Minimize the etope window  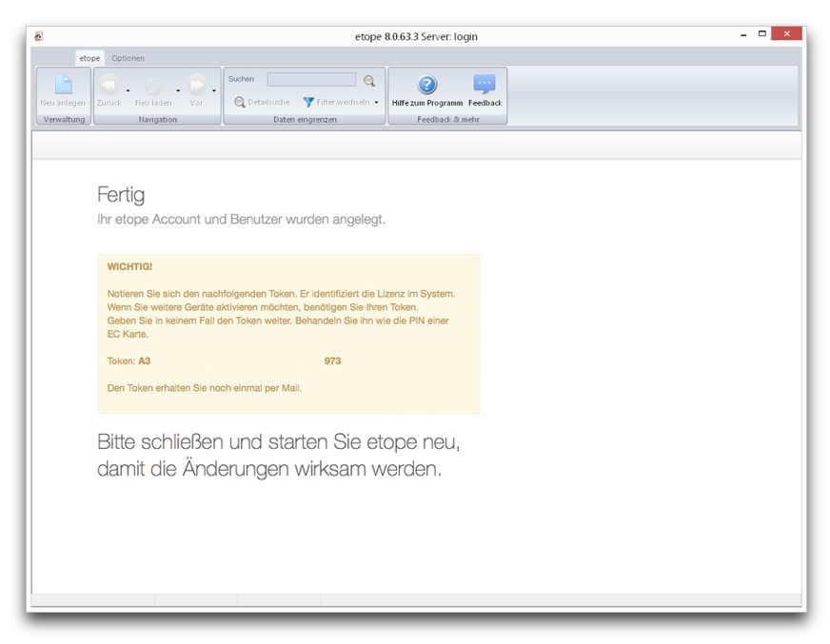point(743,34)
